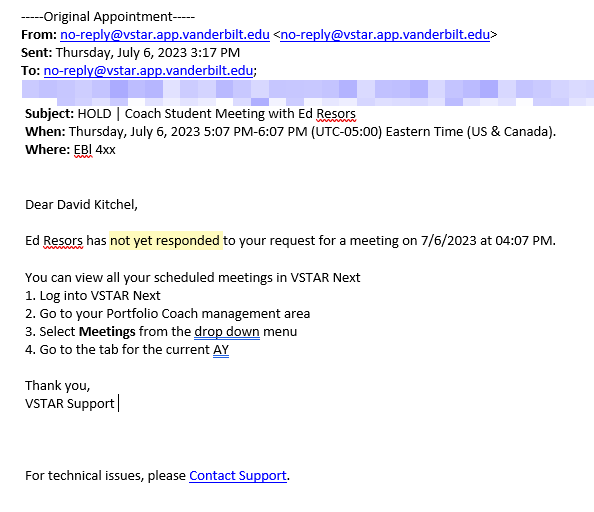This screenshot has height=512, width=594.
Task: Click the Dear David Kitchel greeting
Action: (x=81, y=204)
